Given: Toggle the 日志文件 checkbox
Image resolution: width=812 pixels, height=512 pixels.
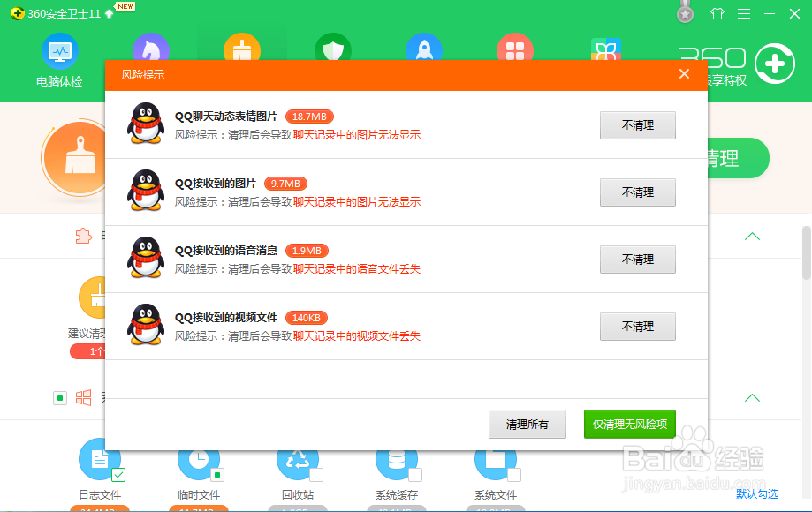Looking at the screenshot, I should [118, 475].
